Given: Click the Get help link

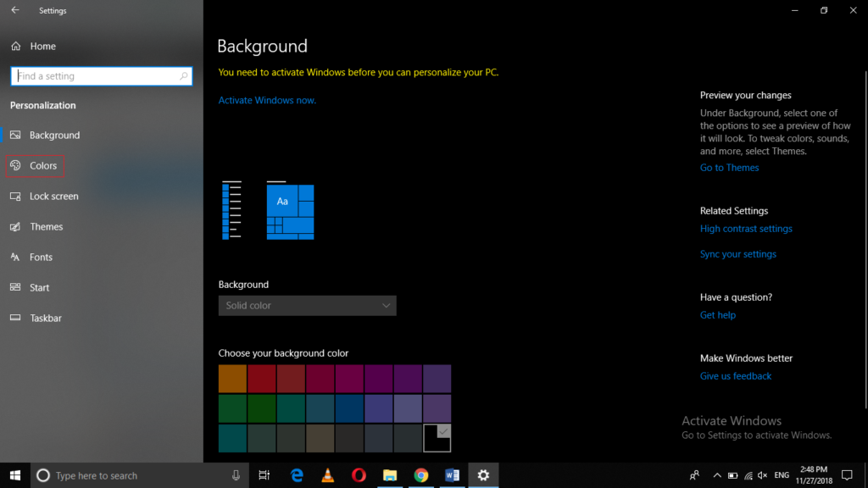Looking at the screenshot, I should tap(717, 315).
